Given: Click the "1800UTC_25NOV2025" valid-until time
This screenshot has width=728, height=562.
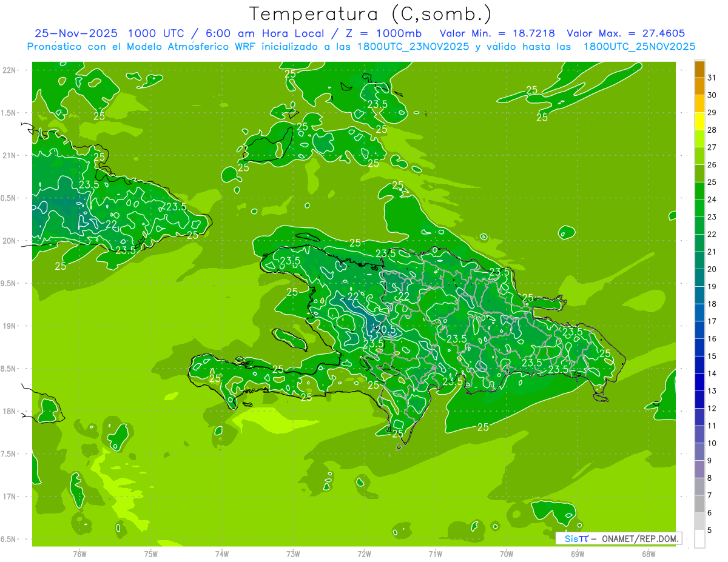Looking at the screenshot, I should click(x=639, y=47).
